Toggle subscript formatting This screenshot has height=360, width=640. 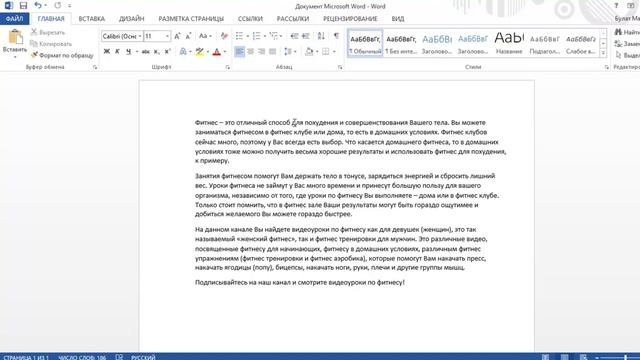coord(156,51)
